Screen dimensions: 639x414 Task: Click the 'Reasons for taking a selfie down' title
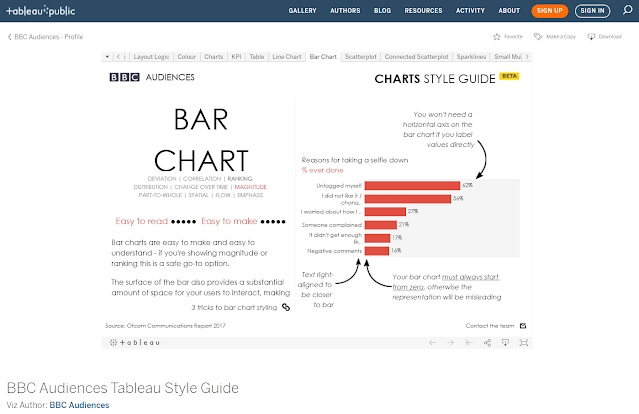click(x=355, y=160)
